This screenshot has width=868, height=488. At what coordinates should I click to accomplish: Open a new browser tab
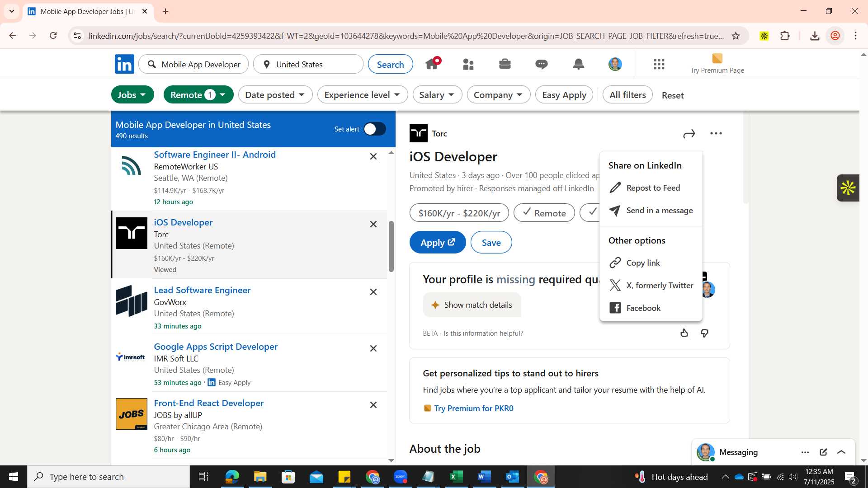tap(165, 11)
